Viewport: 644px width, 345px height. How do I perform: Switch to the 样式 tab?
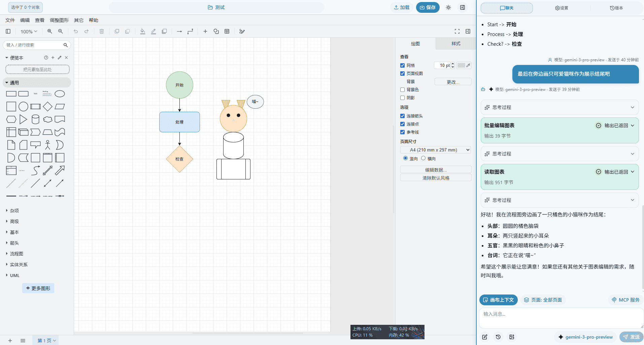coord(456,44)
